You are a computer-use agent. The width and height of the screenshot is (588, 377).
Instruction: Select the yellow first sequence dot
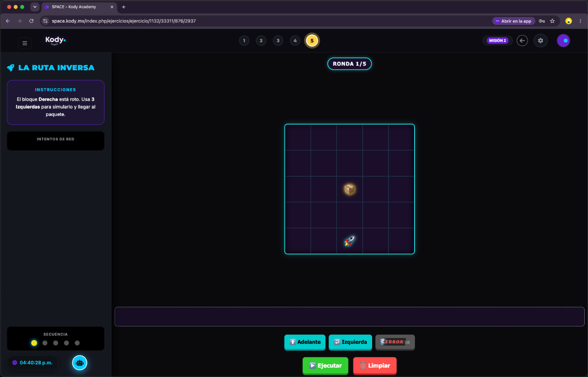(34, 343)
